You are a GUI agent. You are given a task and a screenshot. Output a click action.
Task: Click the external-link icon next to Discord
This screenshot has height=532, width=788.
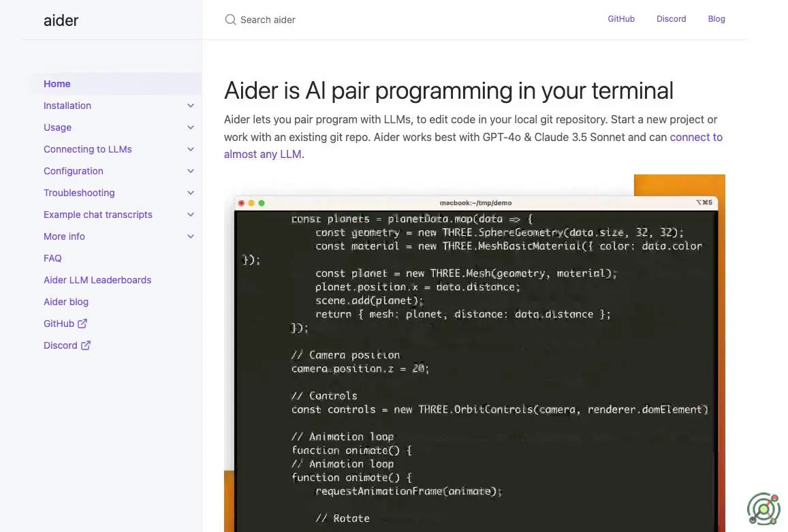coord(86,345)
